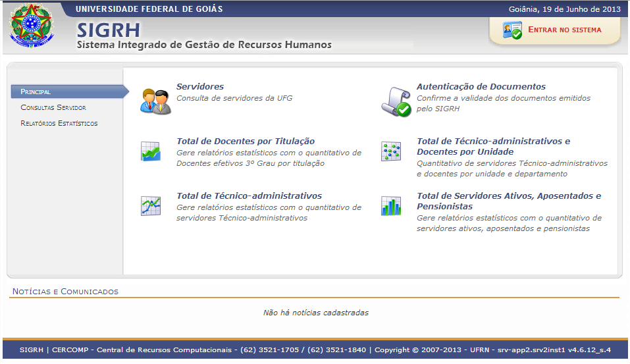Open Total de Servidores Ativos, Aposentados e Pensionistas
Image resolution: width=630 pixels, height=364 pixels.
click(509, 201)
